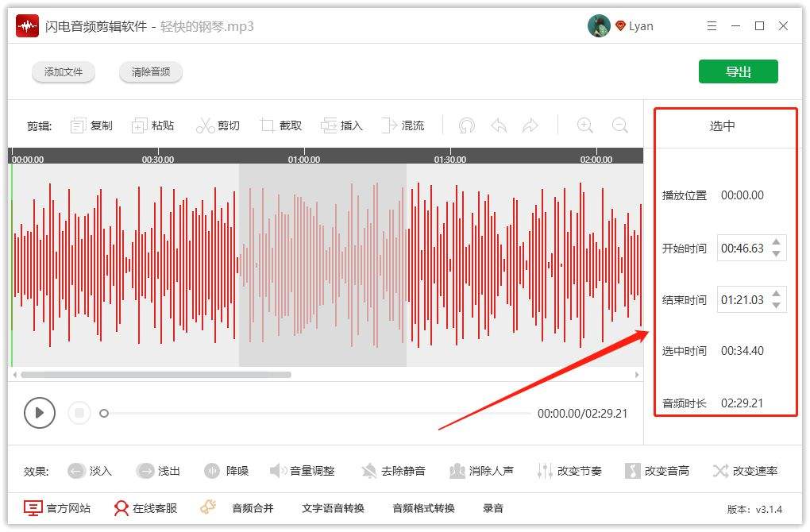
Task: Decrement the 结束时间 end time value
Action: point(777,306)
